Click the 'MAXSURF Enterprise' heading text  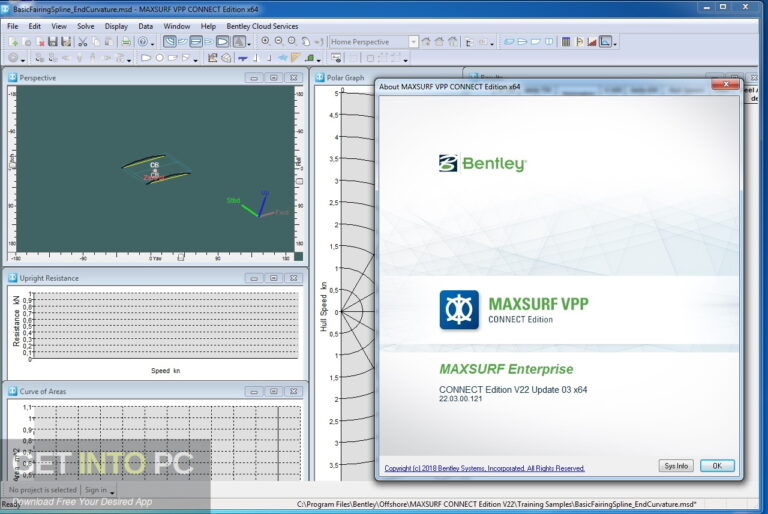coord(506,369)
